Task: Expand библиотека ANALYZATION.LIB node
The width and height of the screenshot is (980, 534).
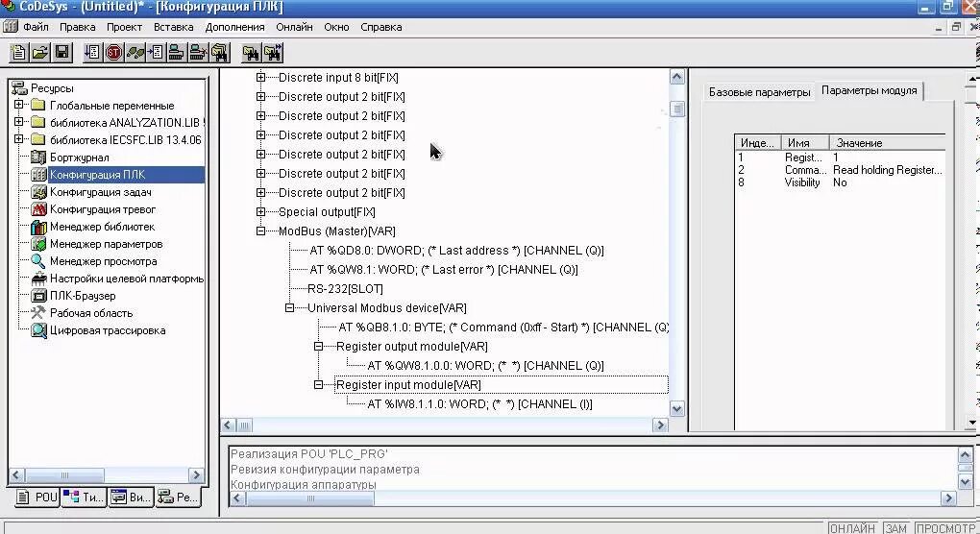Action: [19, 122]
